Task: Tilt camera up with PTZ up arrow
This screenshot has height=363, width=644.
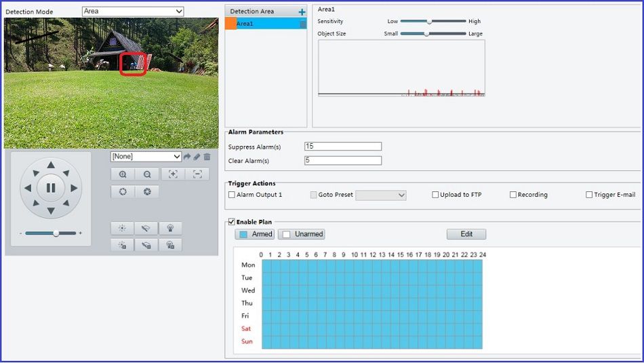Action: click(51, 165)
